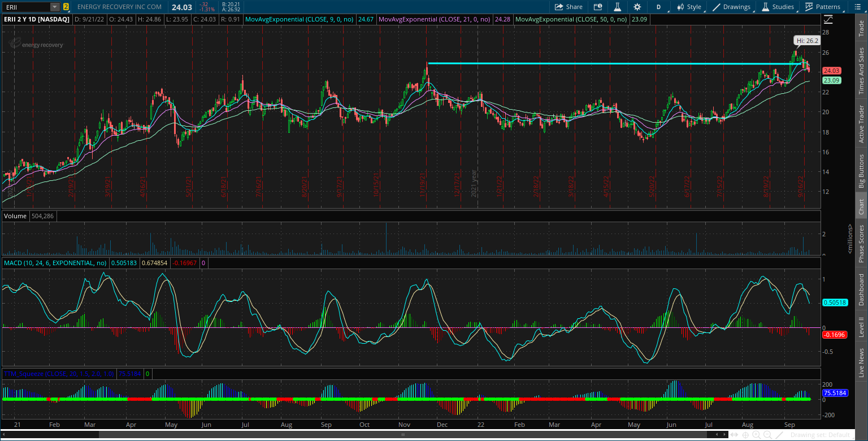Viewport: 868px width, 441px height.
Task: Share the ERII chart
Action: click(x=568, y=7)
